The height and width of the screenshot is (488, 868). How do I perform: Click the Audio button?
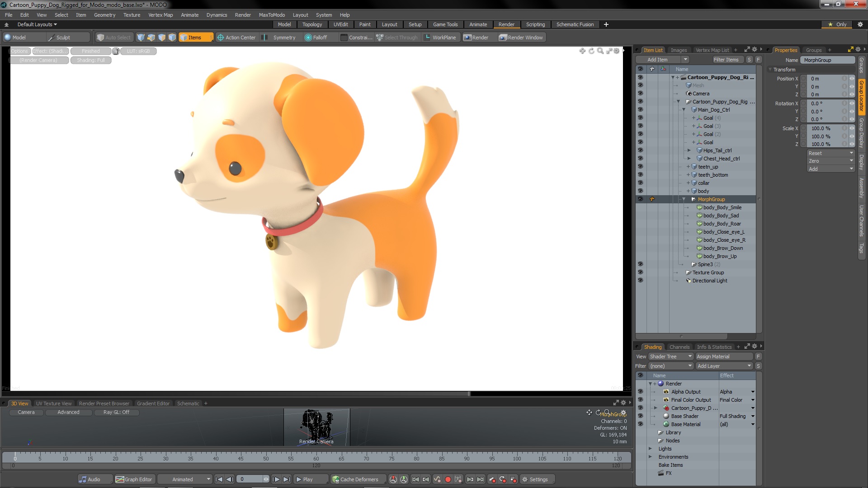(90, 479)
